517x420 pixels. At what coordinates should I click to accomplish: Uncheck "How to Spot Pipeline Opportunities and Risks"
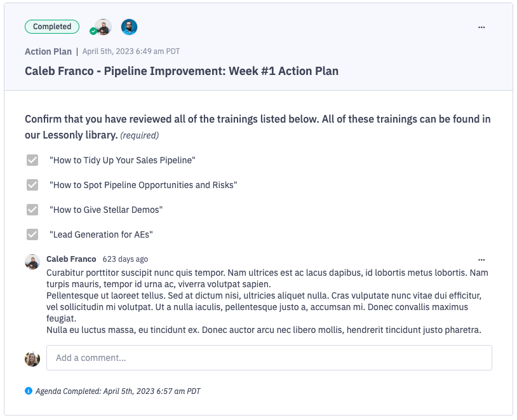pos(32,185)
